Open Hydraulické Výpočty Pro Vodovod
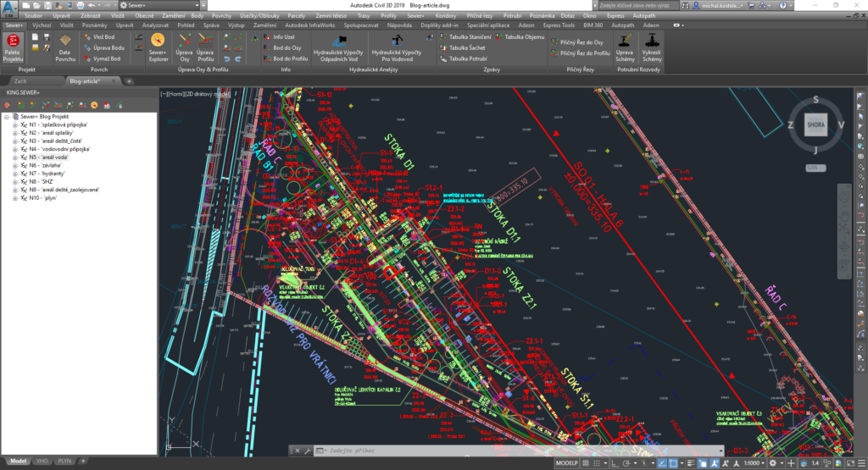 pyautogui.click(x=397, y=47)
